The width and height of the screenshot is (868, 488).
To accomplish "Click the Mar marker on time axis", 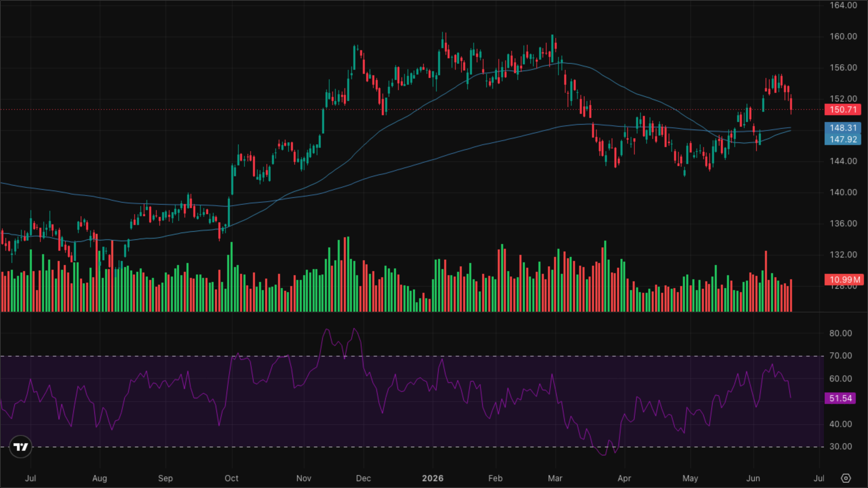I will tap(555, 478).
